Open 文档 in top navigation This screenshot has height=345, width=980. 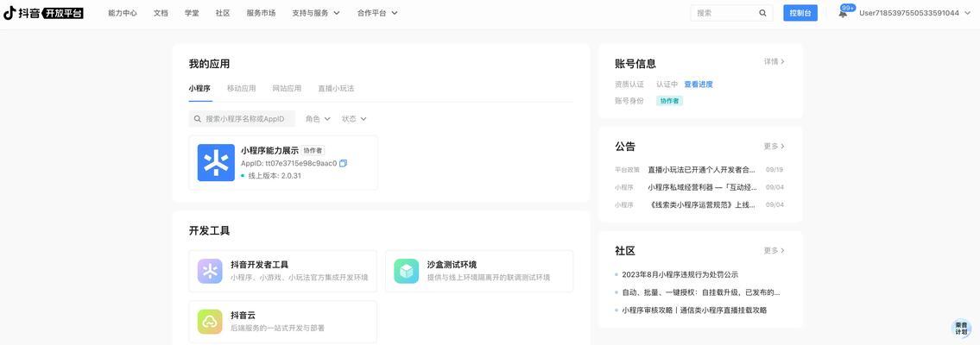pyautogui.click(x=161, y=13)
